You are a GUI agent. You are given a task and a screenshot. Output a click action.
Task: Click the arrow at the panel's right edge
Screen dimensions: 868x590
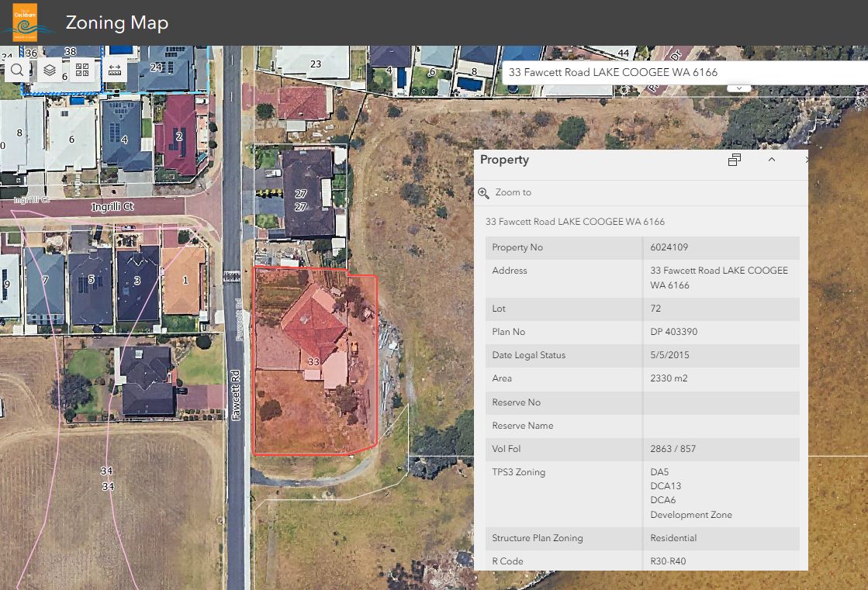[807, 160]
